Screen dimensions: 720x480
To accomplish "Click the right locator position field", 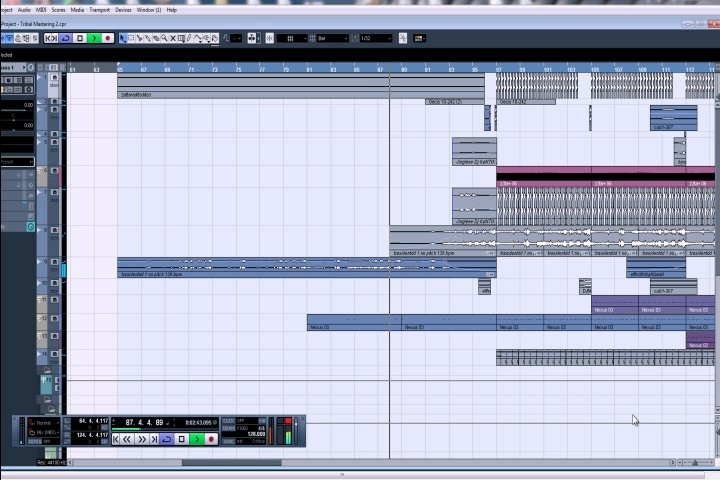I will (90, 435).
